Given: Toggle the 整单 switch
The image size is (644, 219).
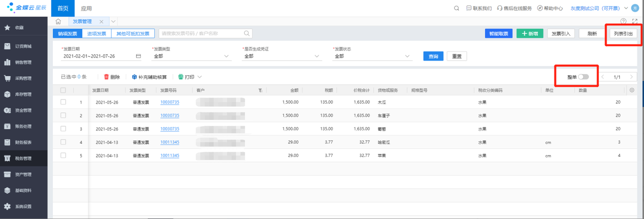Looking at the screenshot, I should coord(583,77).
